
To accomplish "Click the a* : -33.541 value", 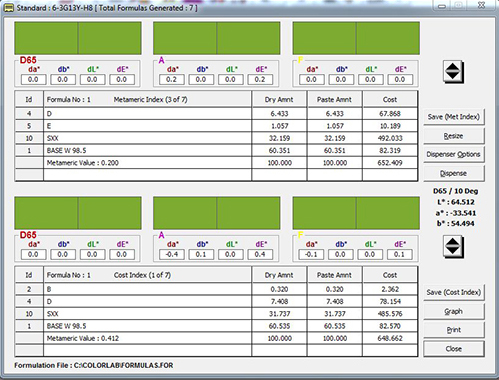I will (456, 213).
